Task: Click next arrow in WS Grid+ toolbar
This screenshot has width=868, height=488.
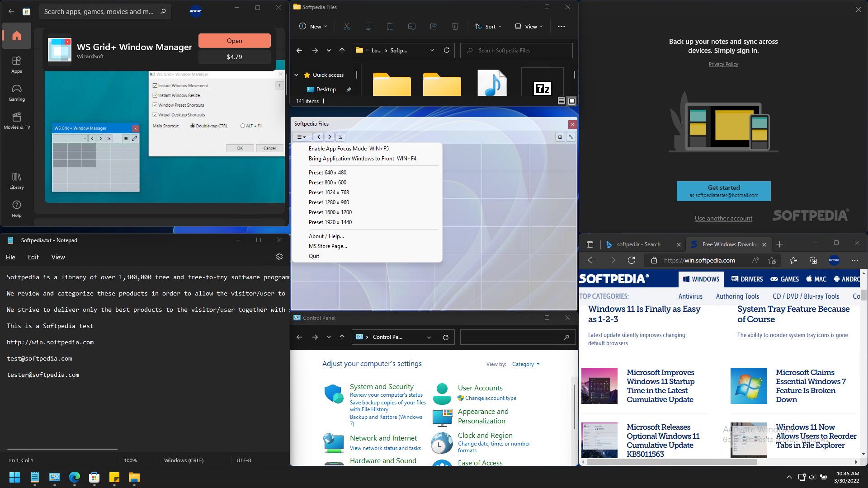Action: [330, 136]
